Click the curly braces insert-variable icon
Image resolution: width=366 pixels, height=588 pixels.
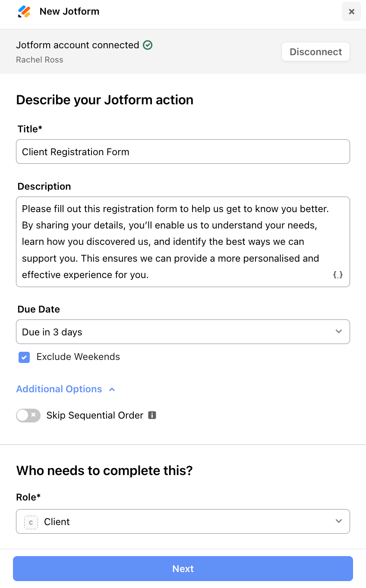click(338, 275)
